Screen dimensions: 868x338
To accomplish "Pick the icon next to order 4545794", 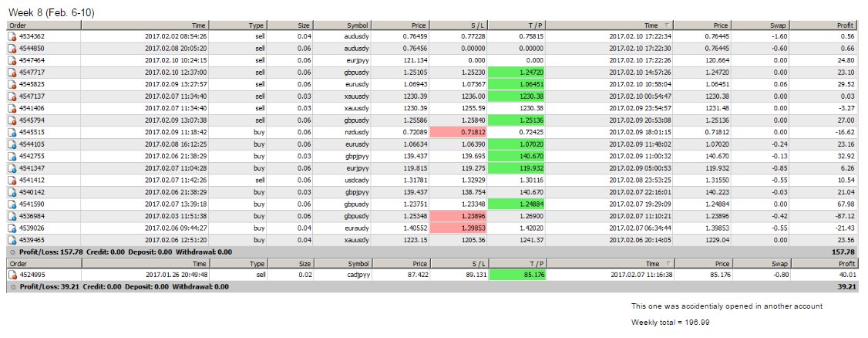I will pos(12,120).
